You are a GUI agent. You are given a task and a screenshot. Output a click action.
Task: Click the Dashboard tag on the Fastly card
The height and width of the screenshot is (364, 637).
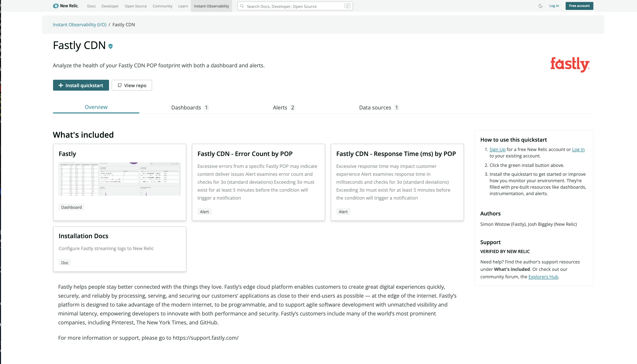point(71,207)
